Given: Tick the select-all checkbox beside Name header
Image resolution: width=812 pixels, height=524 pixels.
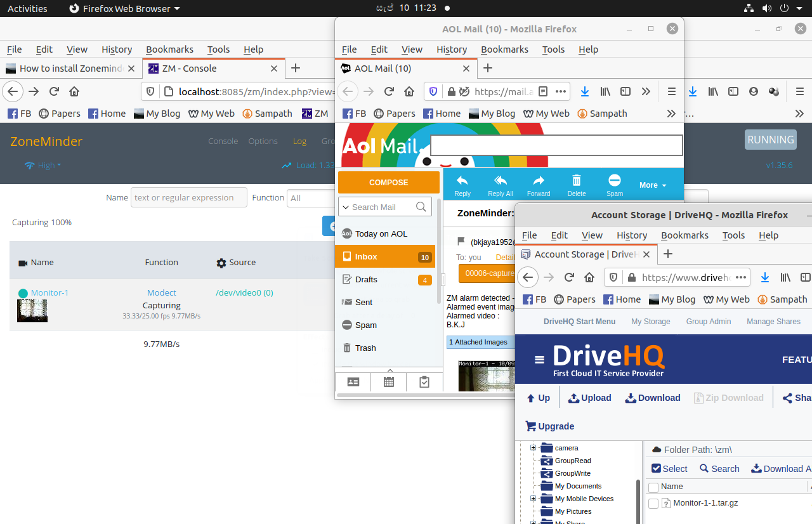Looking at the screenshot, I should tap(653, 487).
